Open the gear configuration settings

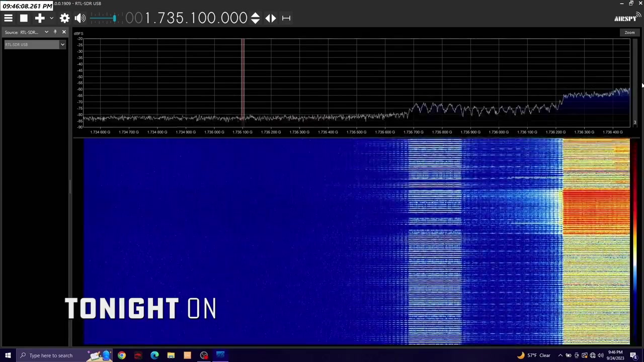(64, 18)
